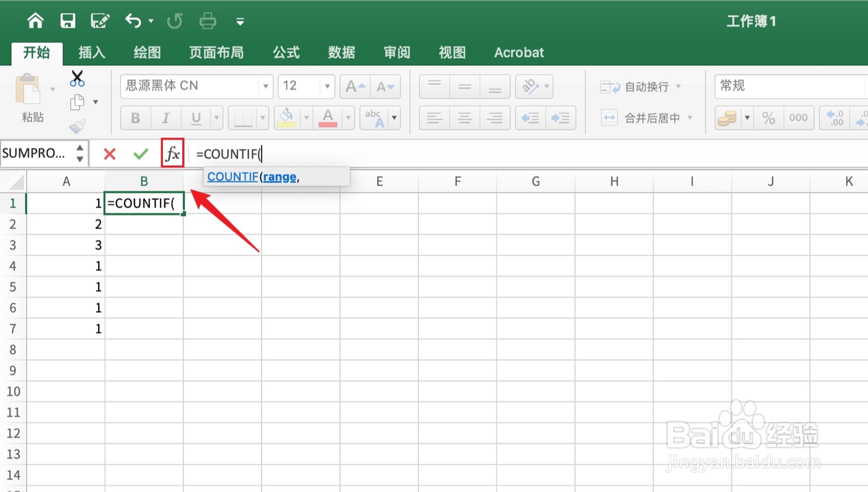Click the Format Painter brush icon
The width and height of the screenshot is (868, 492).
click(x=77, y=126)
